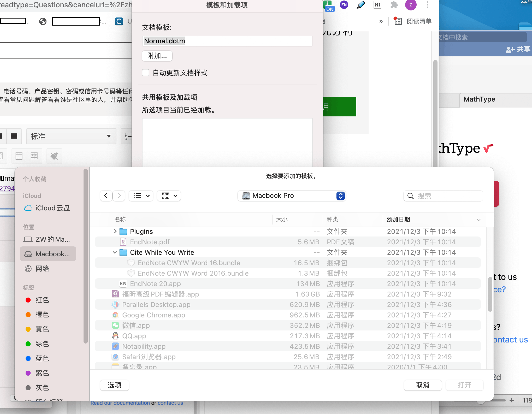Click the H1 extension icon
532x414 pixels.
point(377,5)
